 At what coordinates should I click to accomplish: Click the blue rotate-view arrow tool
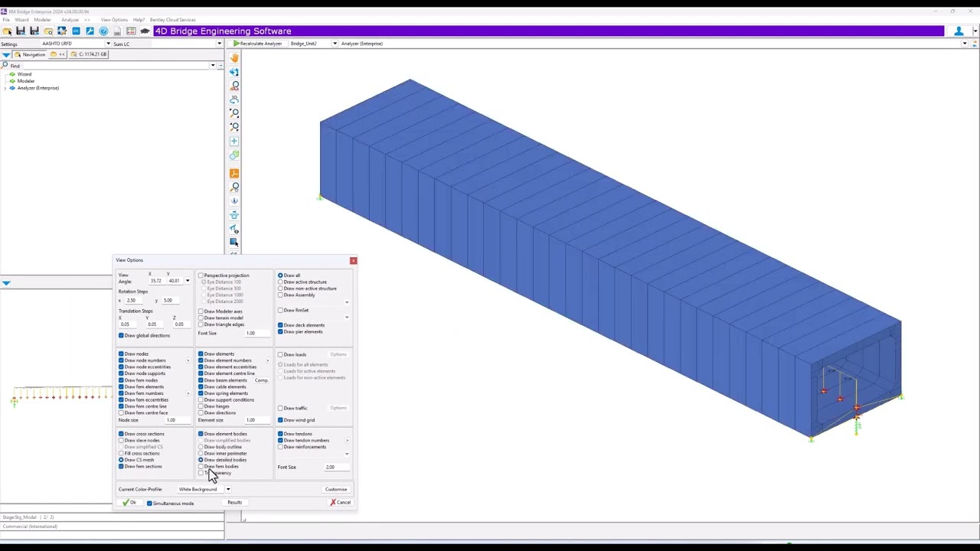(234, 72)
